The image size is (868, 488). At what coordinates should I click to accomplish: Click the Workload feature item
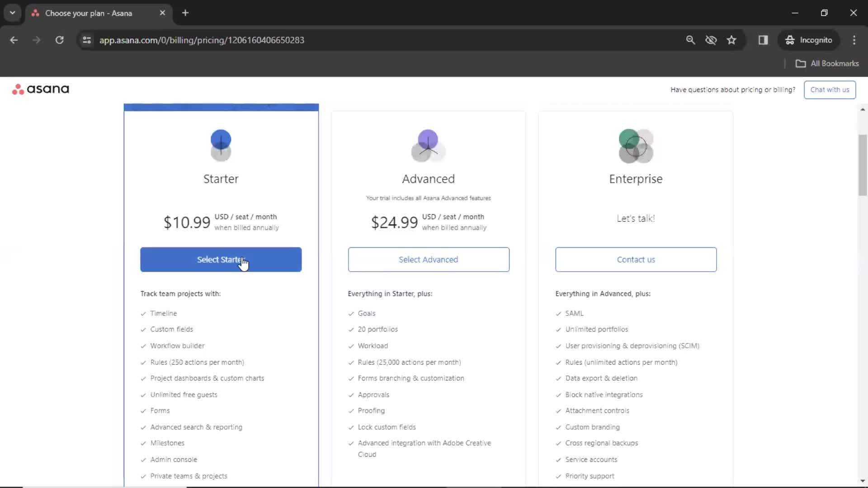pyautogui.click(x=373, y=346)
